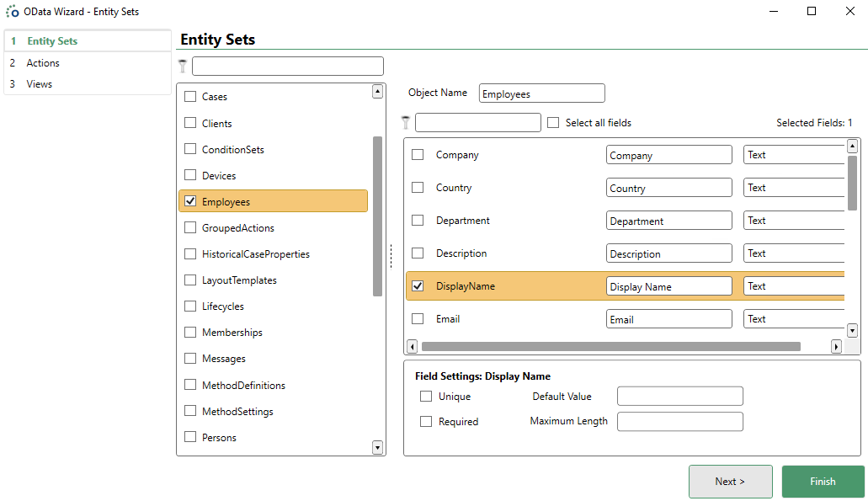This screenshot has height=501, width=868.
Task: Check the Company field checkbox
Action: (x=418, y=154)
